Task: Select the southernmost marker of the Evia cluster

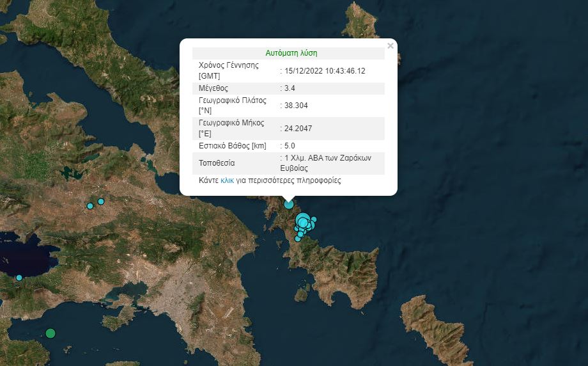Action: click(x=297, y=239)
